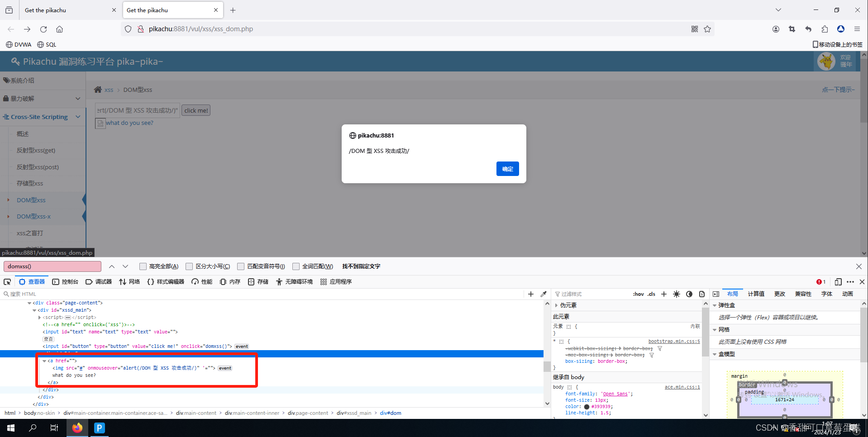This screenshot has width=868, height=437.
Task: Toggle print media simulation icon
Action: click(702, 294)
